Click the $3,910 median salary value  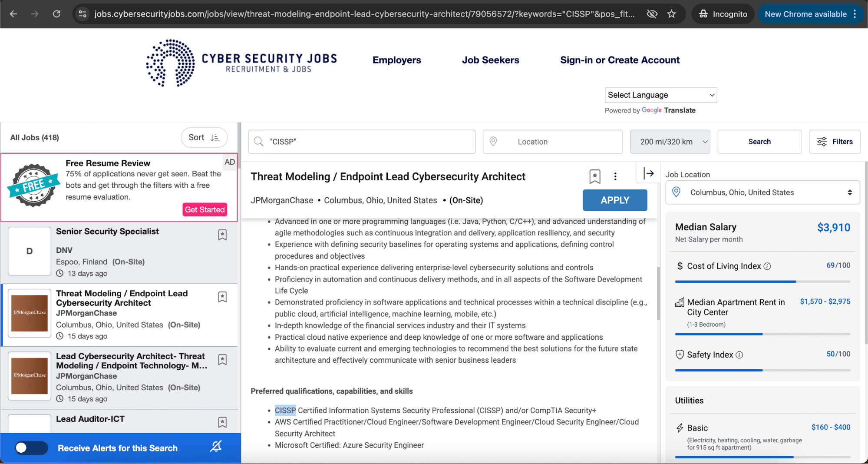tap(834, 228)
